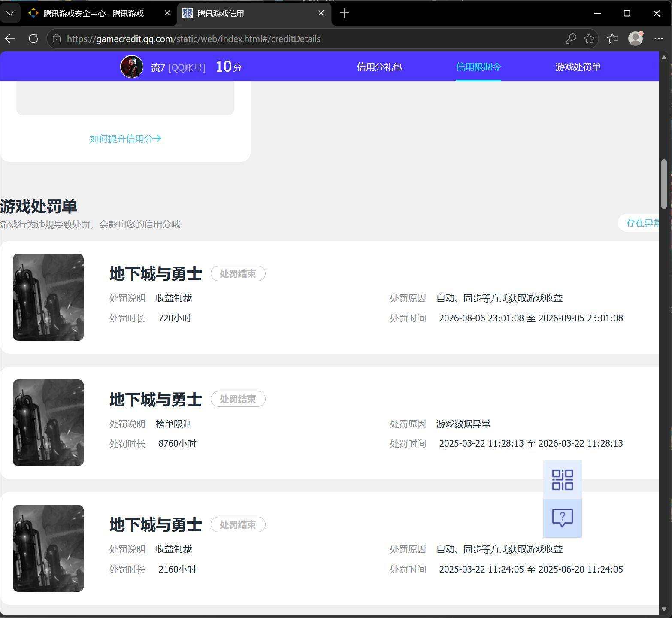Open the help feedback chat icon

[563, 518]
